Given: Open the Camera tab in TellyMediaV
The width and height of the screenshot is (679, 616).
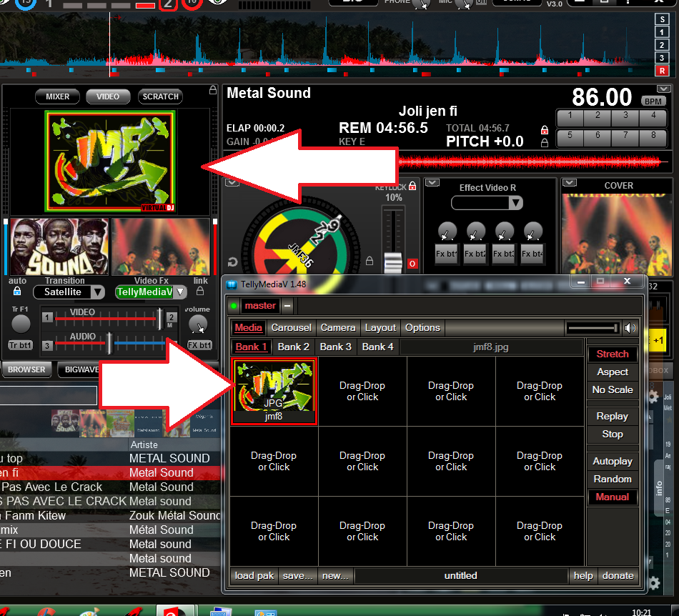Looking at the screenshot, I should (338, 328).
